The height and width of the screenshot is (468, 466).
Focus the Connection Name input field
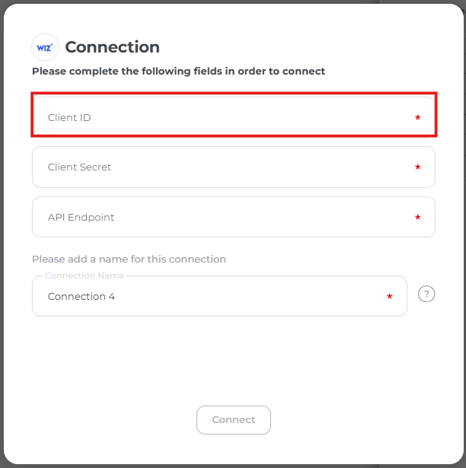[x=220, y=296]
